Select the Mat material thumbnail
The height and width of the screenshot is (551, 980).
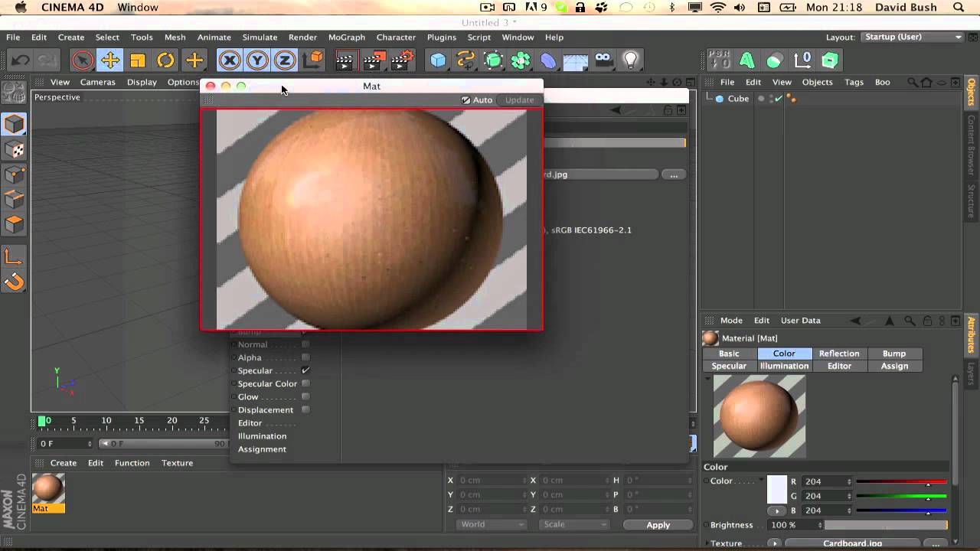click(x=48, y=488)
